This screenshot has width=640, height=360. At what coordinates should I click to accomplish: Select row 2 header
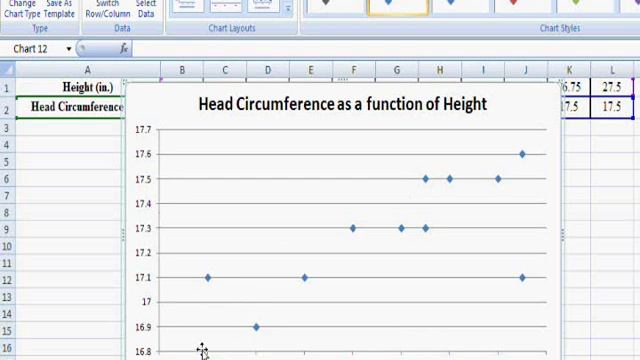(x=7, y=108)
